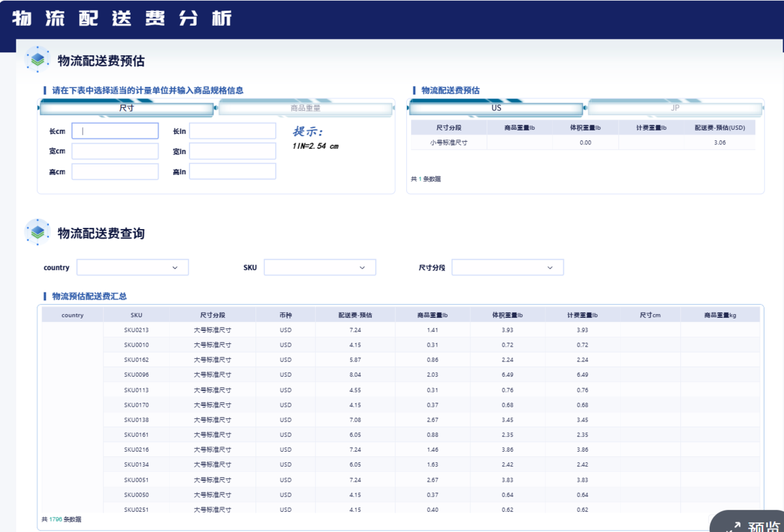Image resolution: width=784 pixels, height=532 pixels.
Task: Click the 高in input field
Action: click(233, 172)
